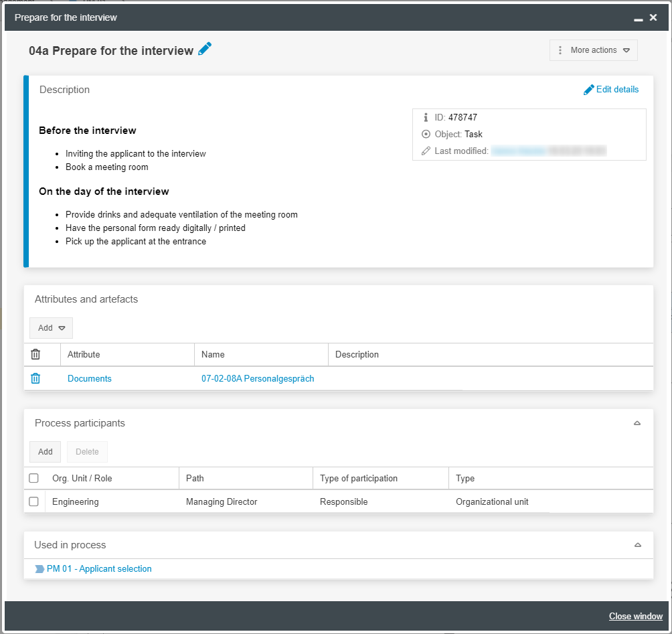Click the process arrow icon beside PM 01
This screenshot has height=634, width=672.
(39, 569)
